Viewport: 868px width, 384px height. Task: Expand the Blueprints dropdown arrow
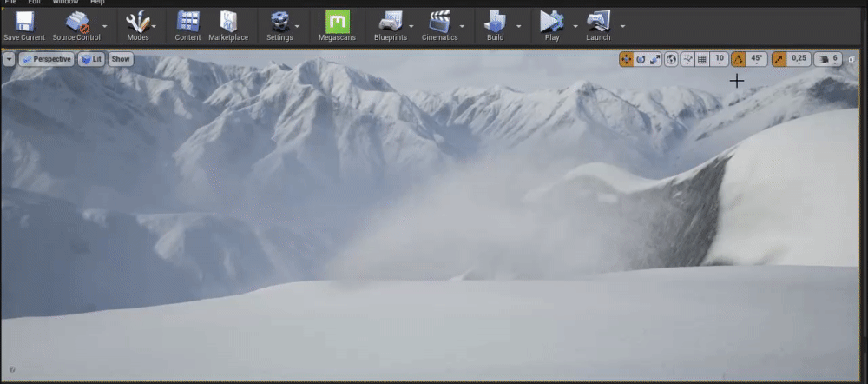pos(411,26)
